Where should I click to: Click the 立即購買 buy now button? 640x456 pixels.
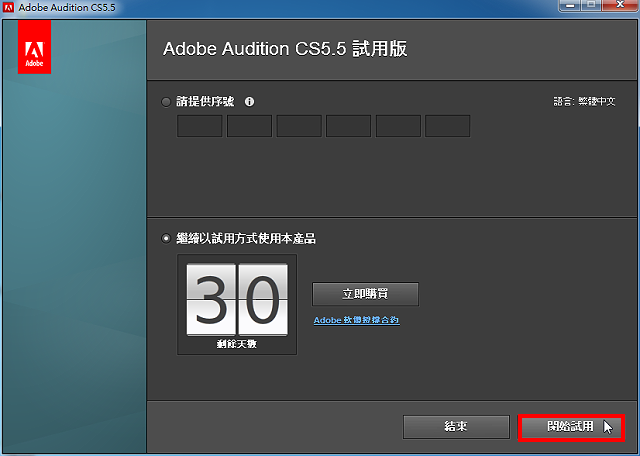[x=365, y=294]
